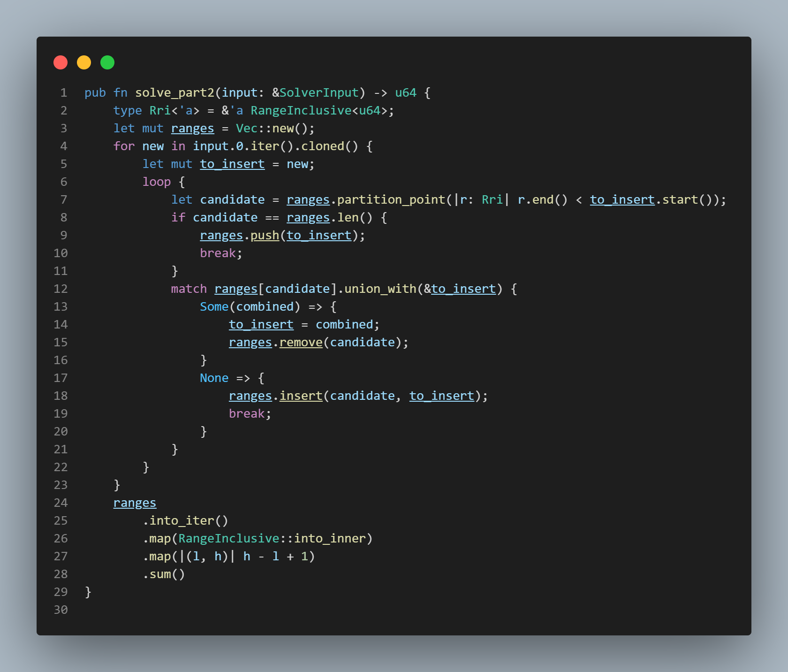Click the 'union_with' method call
The image size is (788, 672).
pyautogui.click(x=380, y=289)
